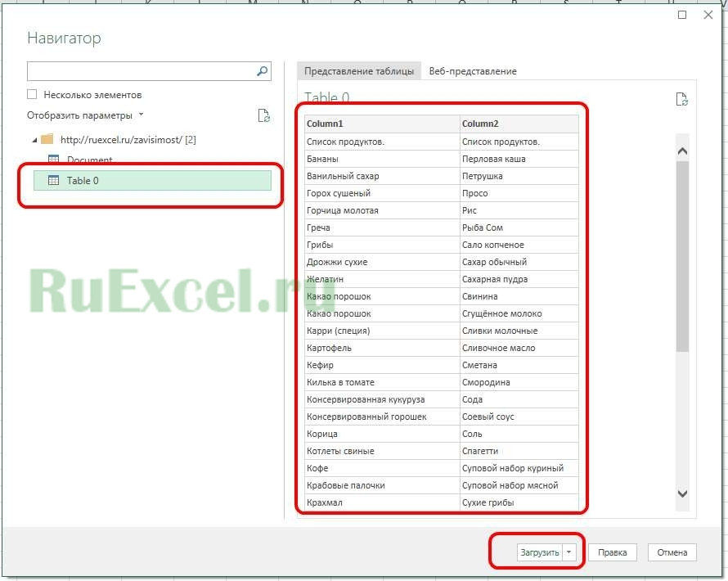Click the Сгущённое молоко cell
The image size is (728, 581).
pos(519,313)
